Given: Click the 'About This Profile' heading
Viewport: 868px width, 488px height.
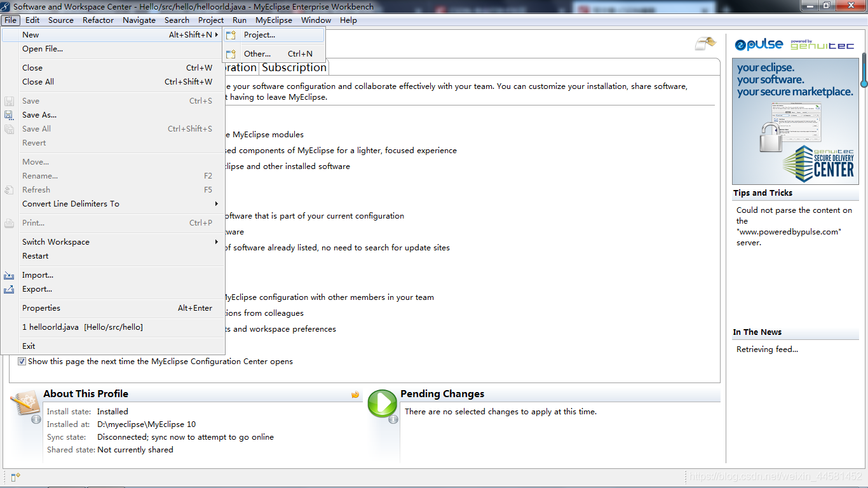Looking at the screenshot, I should [86, 394].
